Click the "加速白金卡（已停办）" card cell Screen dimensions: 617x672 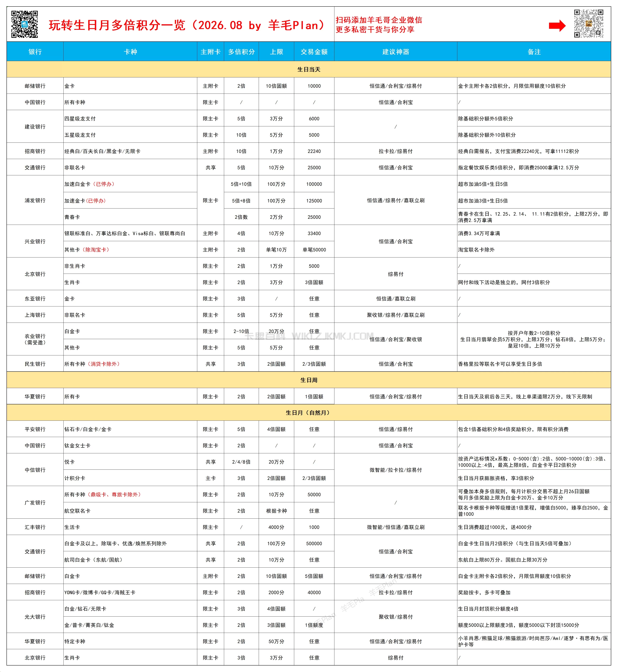tap(130, 184)
